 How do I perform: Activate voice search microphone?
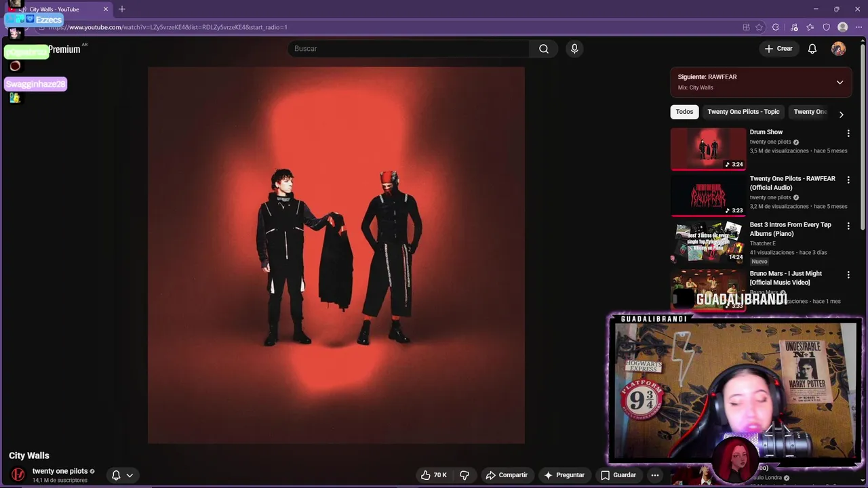(x=574, y=49)
